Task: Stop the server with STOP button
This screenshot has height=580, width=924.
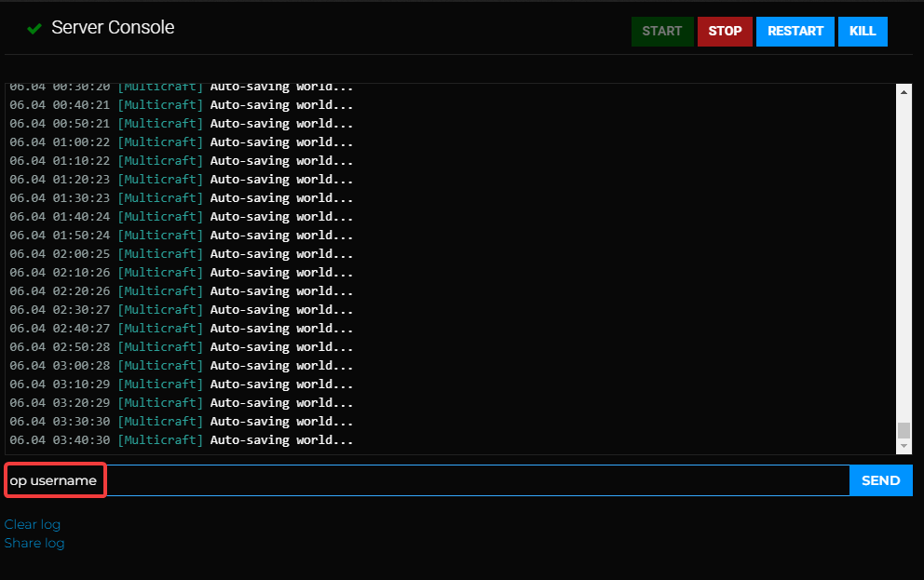Action: [725, 32]
